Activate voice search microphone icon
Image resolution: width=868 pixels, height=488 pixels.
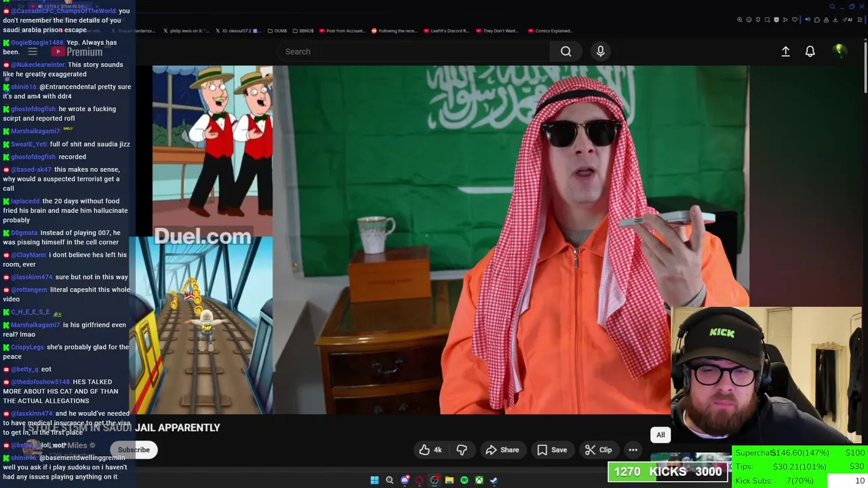600,52
